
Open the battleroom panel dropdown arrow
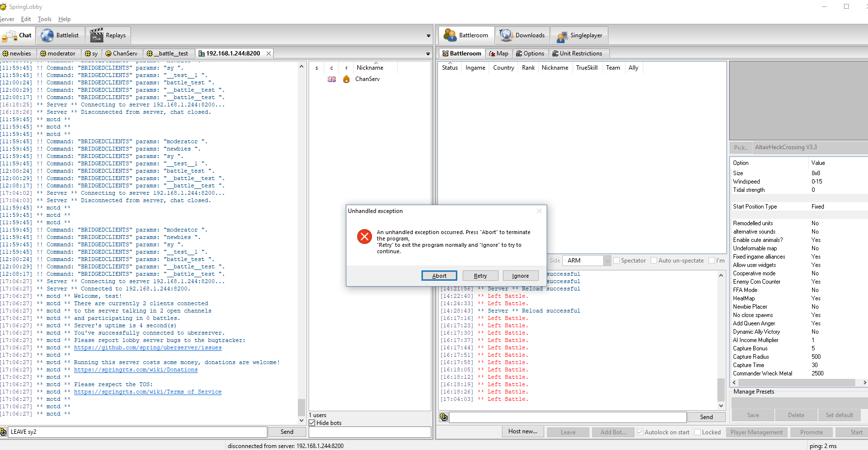(427, 35)
